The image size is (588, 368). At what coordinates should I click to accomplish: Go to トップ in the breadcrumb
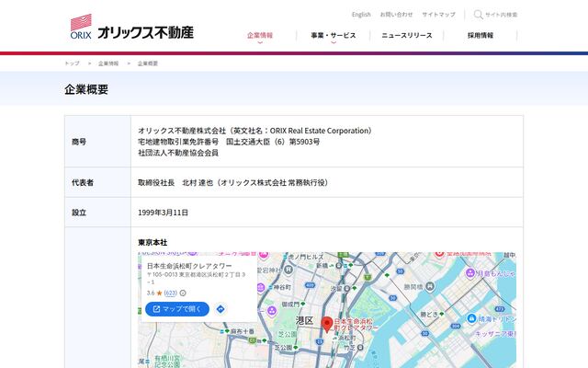(72, 63)
